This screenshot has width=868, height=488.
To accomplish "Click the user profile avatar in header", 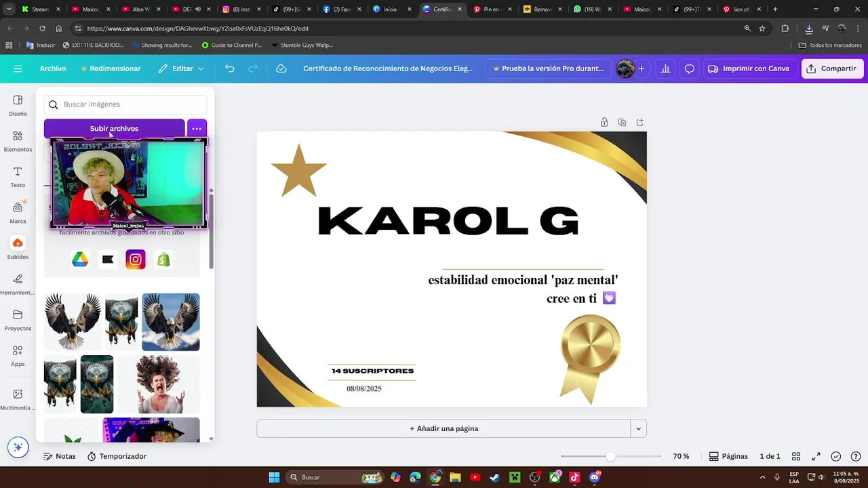I will click(x=625, y=68).
